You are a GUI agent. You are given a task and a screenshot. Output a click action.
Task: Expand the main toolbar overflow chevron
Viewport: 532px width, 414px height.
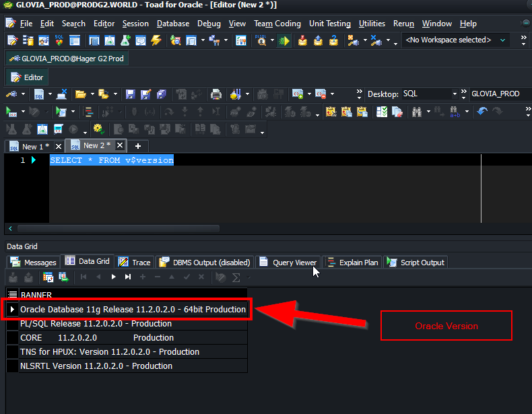click(x=523, y=40)
